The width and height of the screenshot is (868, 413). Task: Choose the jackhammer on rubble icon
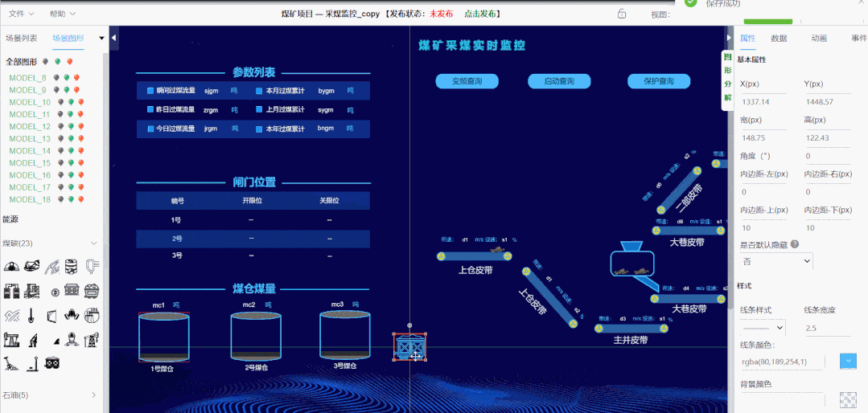click(x=11, y=364)
